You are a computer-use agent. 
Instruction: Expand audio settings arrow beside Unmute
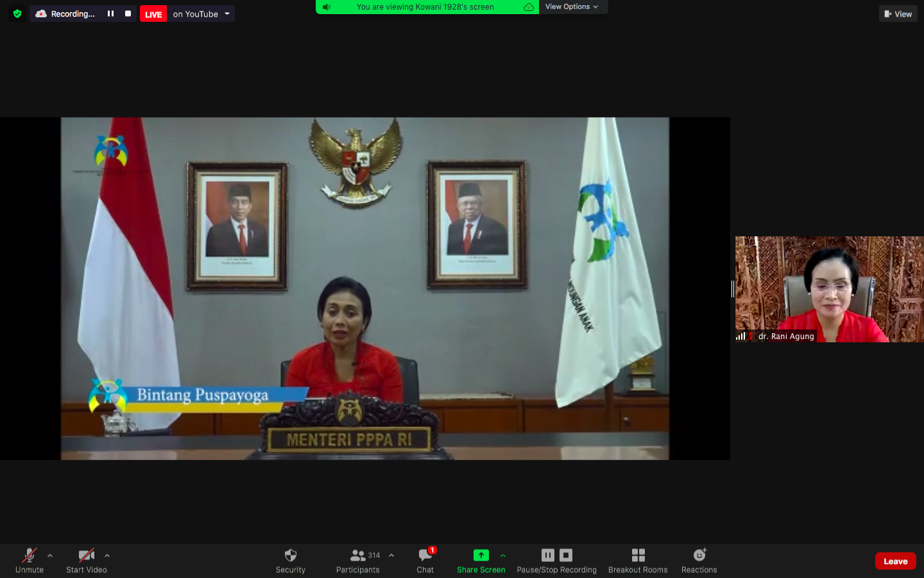pyautogui.click(x=50, y=556)
